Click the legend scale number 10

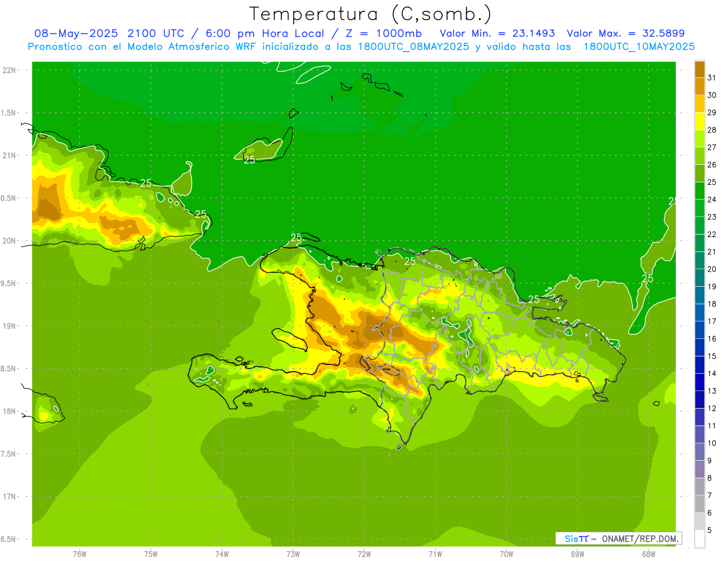click(x=712, y=443)
